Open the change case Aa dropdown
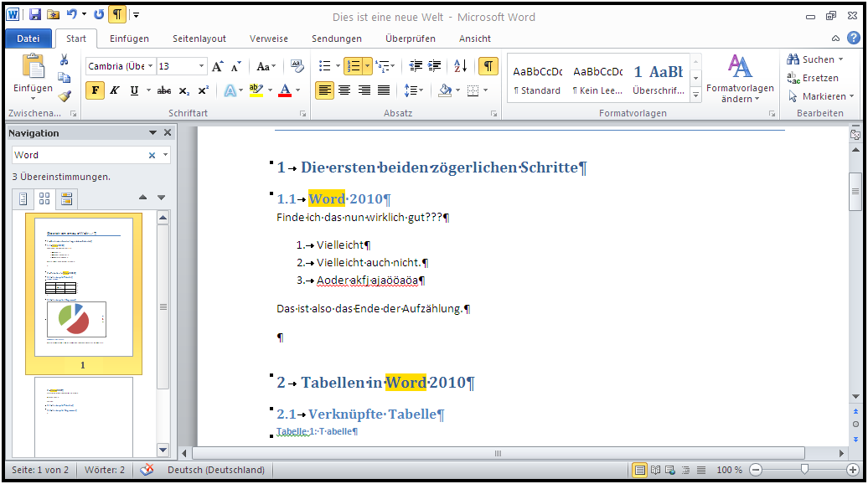This screenshot has width=868, height=484. (266, 66)
